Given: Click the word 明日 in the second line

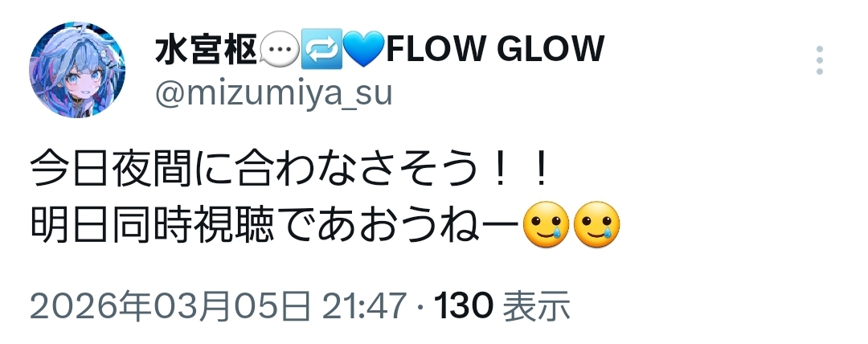Looking at the screenshot, I should tap(68, 225).
